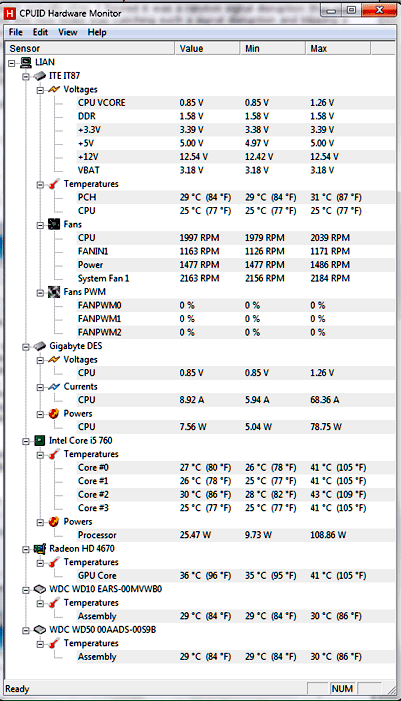The image size is (401, 701).
Task: Collapse the WDC WD50 00AADS-00S9B node
Action: tap(26, 630)
